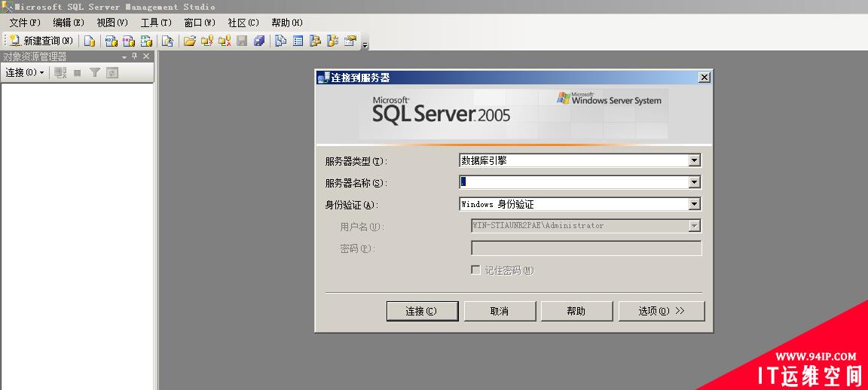This screenshot has height=390, width=868.
Task: Open the Template Explorer icon
Action: 332,41
